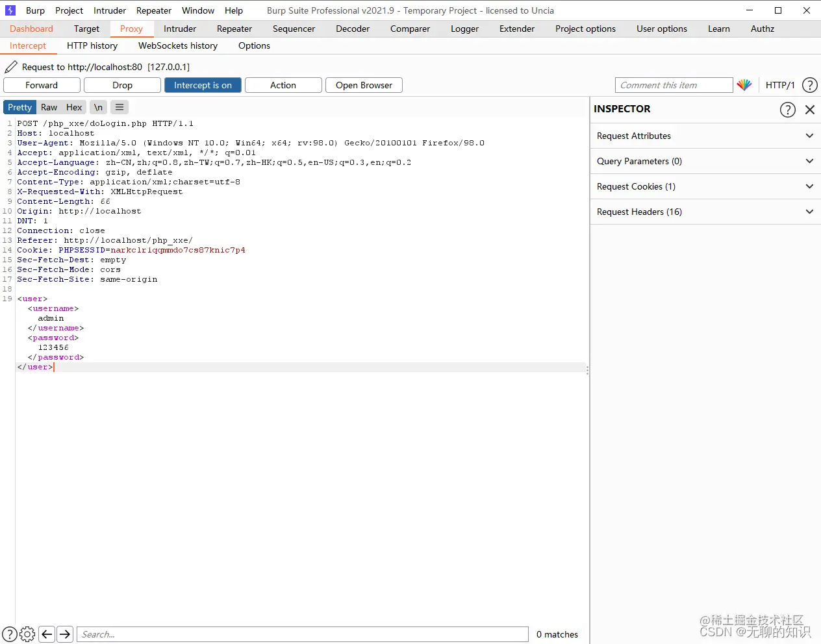Switch to Pretty view
Viewport: 821px width, 644px height.
click(x=19, y=107)
